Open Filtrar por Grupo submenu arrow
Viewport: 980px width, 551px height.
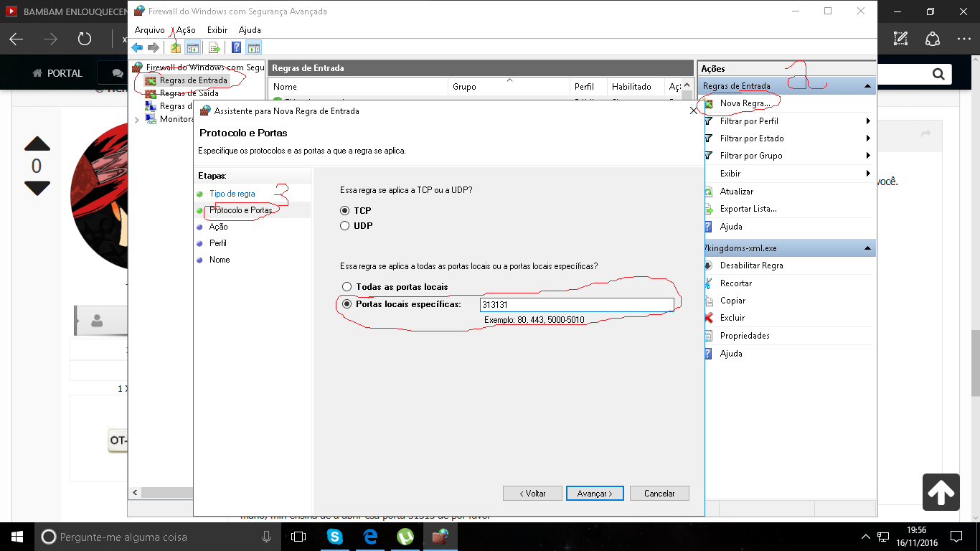(x=868, y=156)
